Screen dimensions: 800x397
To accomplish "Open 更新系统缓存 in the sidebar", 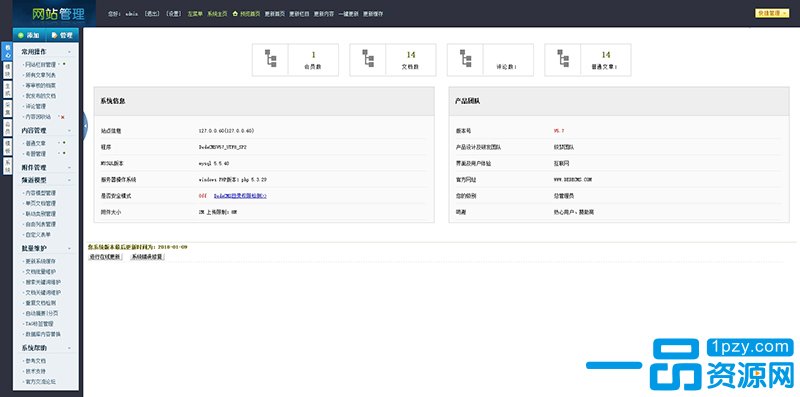I will [40, 261].
